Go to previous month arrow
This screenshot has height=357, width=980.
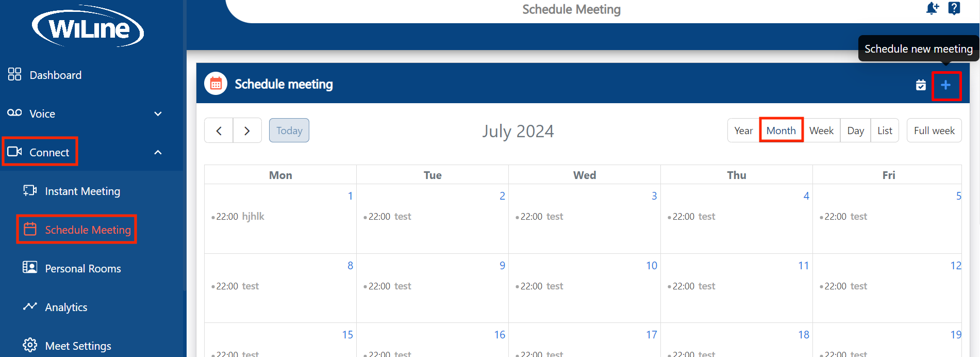pyautogui.click(x=219, y=131)
